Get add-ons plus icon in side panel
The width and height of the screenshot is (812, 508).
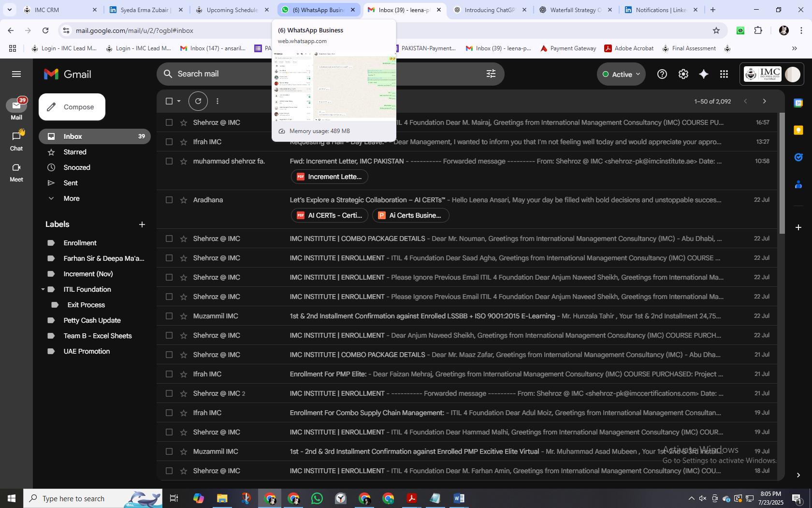[798, 227]
